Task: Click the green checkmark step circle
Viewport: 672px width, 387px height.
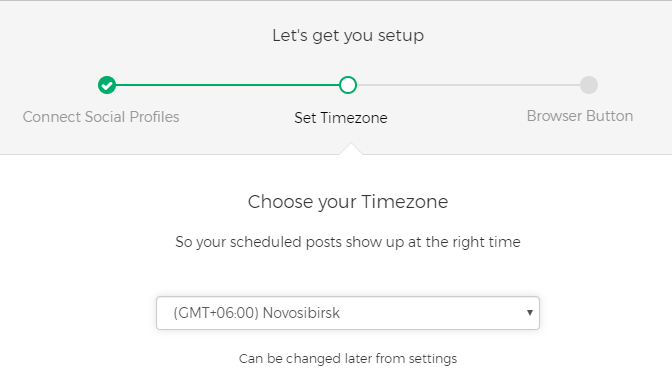Action: pyautogui.click(x=107, y=85)
